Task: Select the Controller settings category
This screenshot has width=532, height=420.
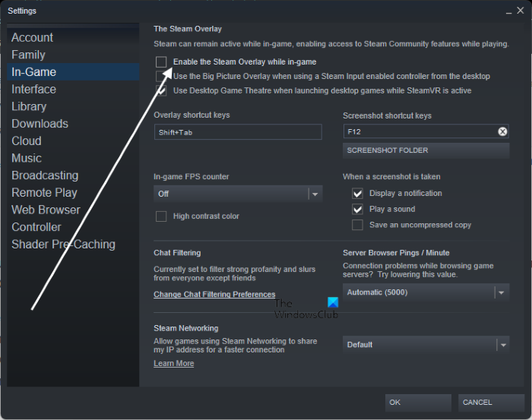Action: 36,227
